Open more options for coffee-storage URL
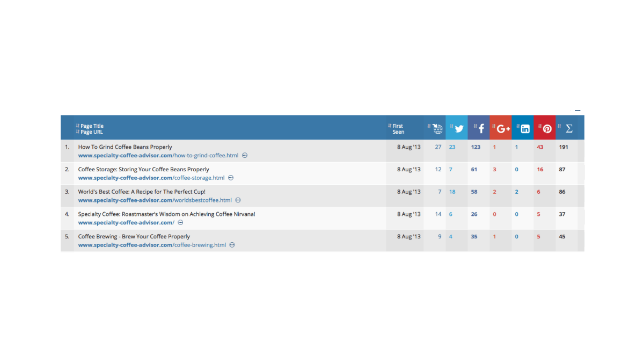 (x=231, y=178)
